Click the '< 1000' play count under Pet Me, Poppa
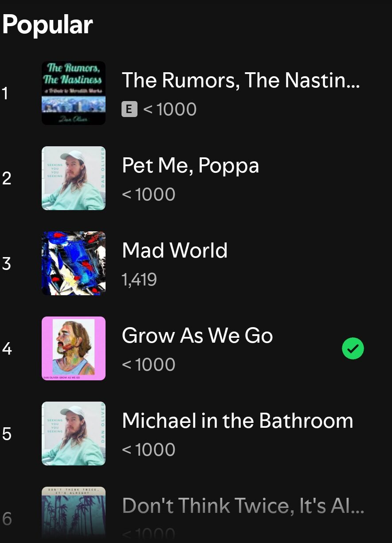This screenshot has width=392, height=543. tap(149, 195)
